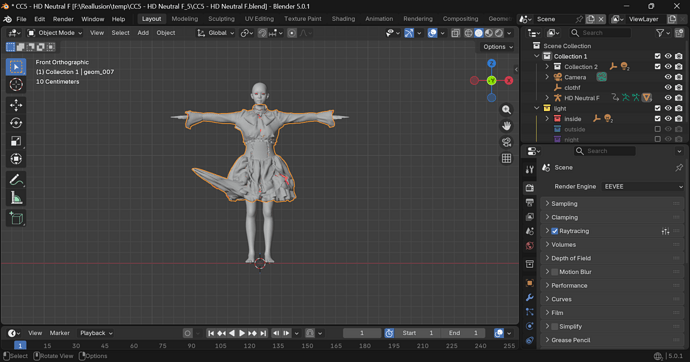Viewport: 690px width, 362px height.
Task: Expand the Sampling panel
Action: pyautogui.click(x=611, y=204)
